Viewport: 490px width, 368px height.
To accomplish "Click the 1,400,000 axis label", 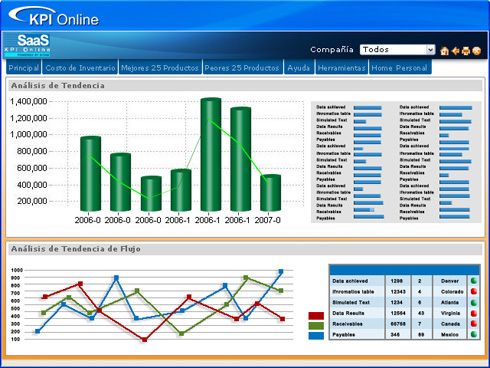I will [29, 101].
